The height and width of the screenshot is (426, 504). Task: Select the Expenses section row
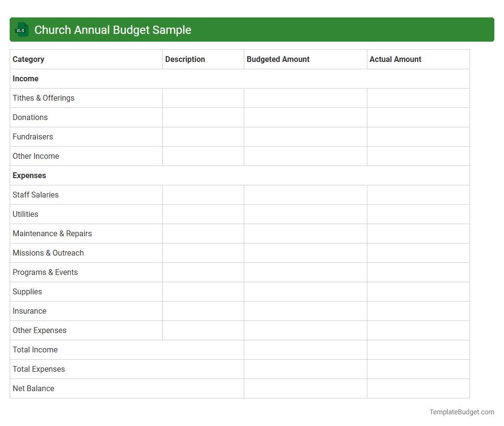point(29,175)
